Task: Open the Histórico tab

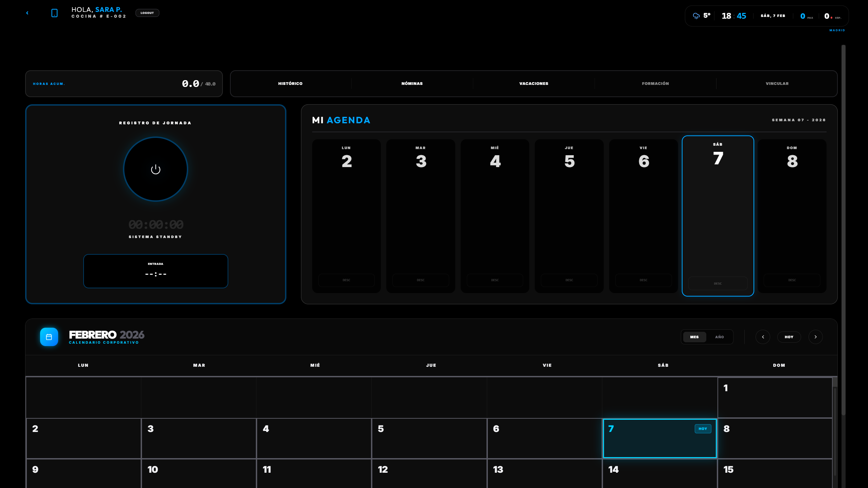Action: [290, 84]
